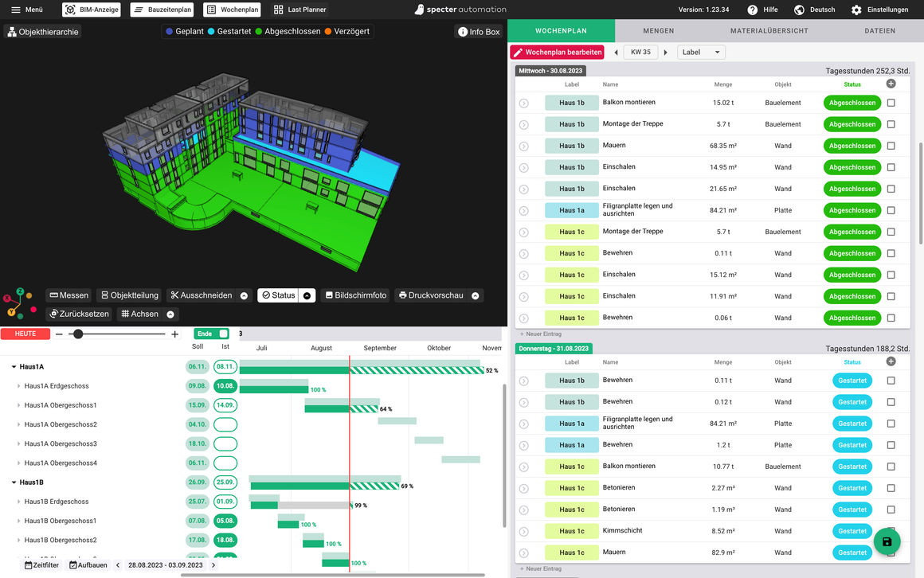The image size is (924, 578).
Task: Click Wochenplan bearbeiten button
Action: pos(558,52)
